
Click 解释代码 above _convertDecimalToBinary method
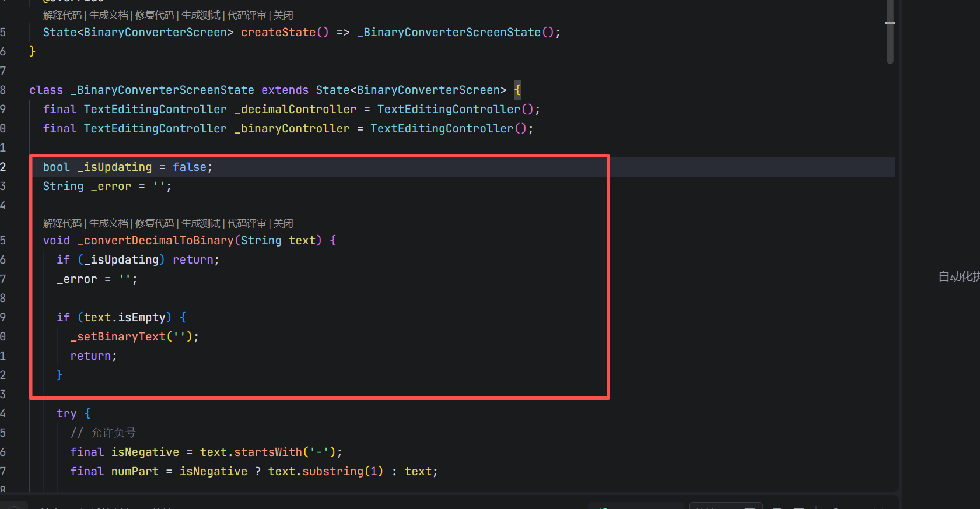(x=62, y=223)
